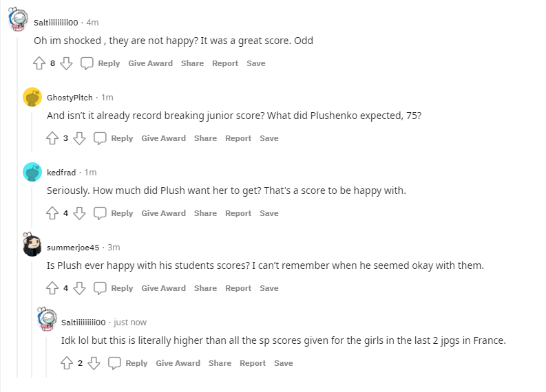Upvote the "Idk lol" reply comment
This screenshot has width=546, height=392.
coord(67,363)
